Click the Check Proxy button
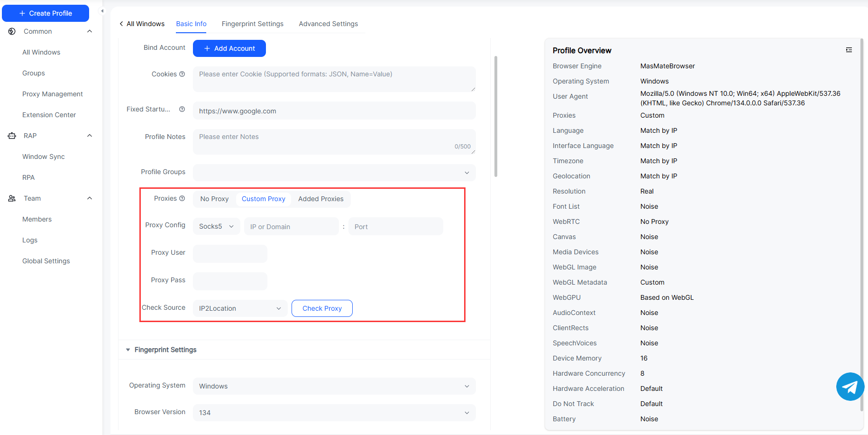The image size is (868, 435). tap(322, 308)
